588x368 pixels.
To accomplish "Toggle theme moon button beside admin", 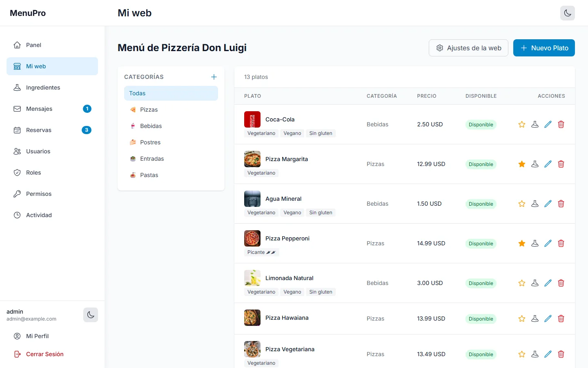I will click(x=91, y=315).
